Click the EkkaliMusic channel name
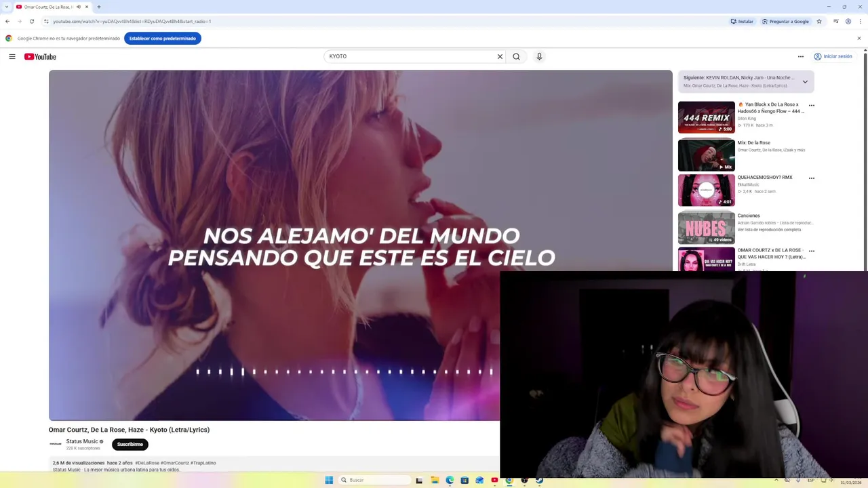Screen dimensions: 868x488 749,184
